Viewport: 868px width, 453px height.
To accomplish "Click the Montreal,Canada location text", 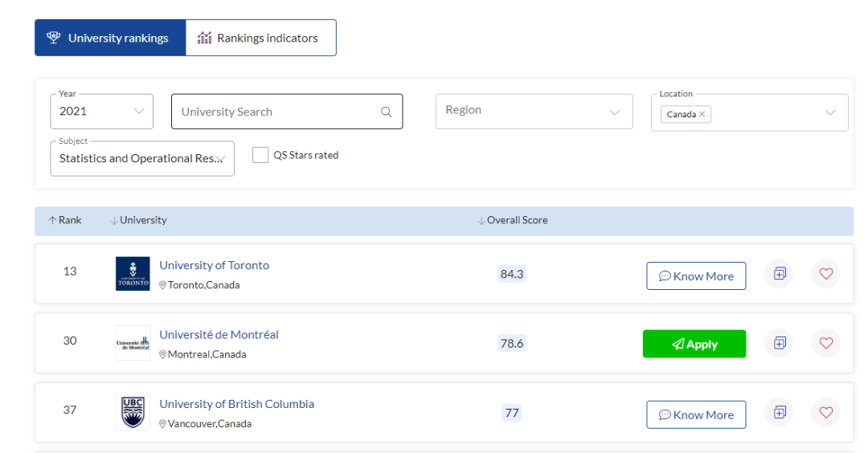I will click(x=207, y=354).
